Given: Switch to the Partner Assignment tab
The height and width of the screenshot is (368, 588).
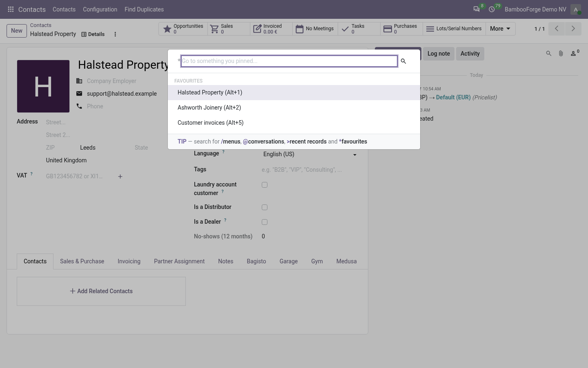Looking at the screenshot, I should click(x=179, y=261).
